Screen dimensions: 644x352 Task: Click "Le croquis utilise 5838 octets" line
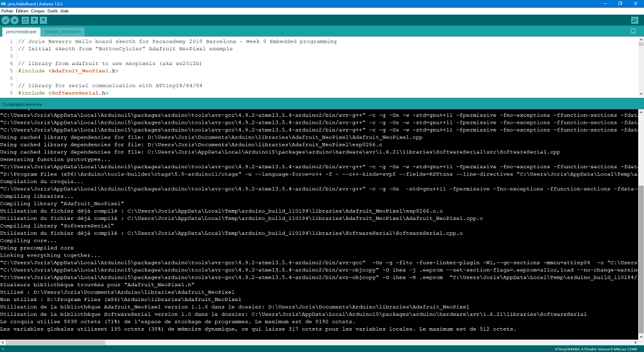[178, 322]
